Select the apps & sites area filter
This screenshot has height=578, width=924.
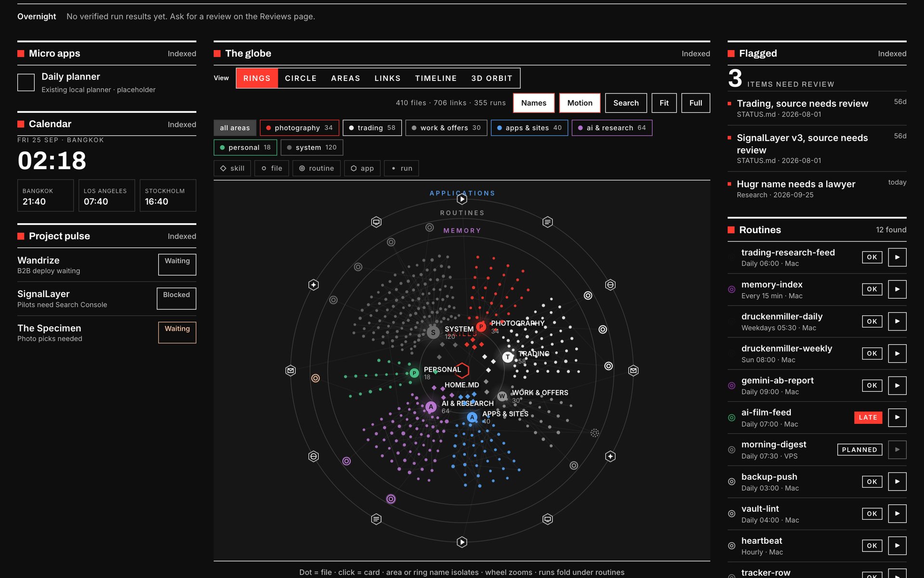tap(529, 128)
